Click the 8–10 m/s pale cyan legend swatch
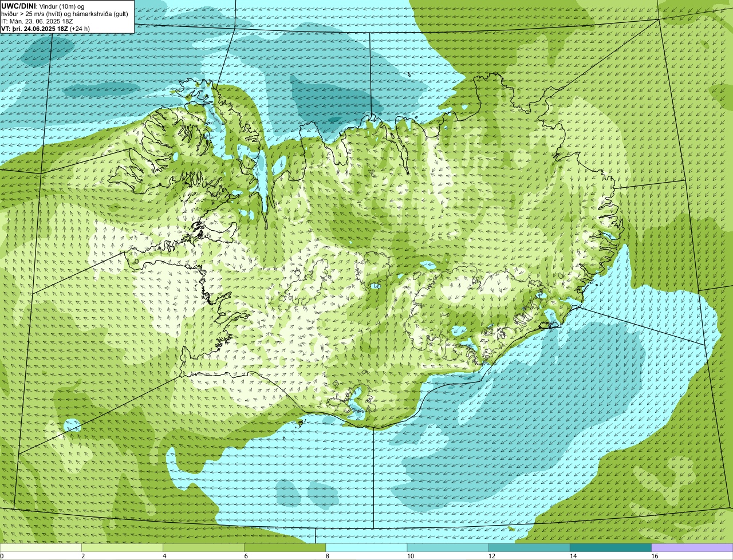The width and height of the screenshot is (733, 560). (x=366, y=548)
